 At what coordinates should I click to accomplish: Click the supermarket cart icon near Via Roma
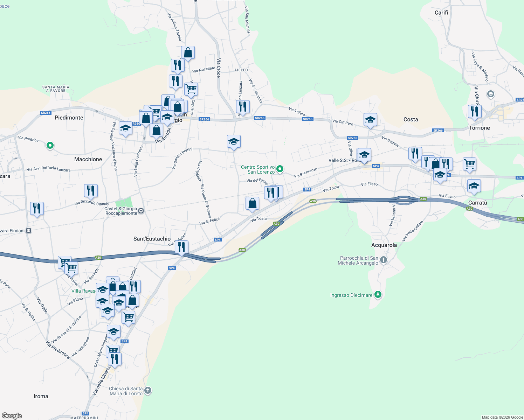pos(71,267)
